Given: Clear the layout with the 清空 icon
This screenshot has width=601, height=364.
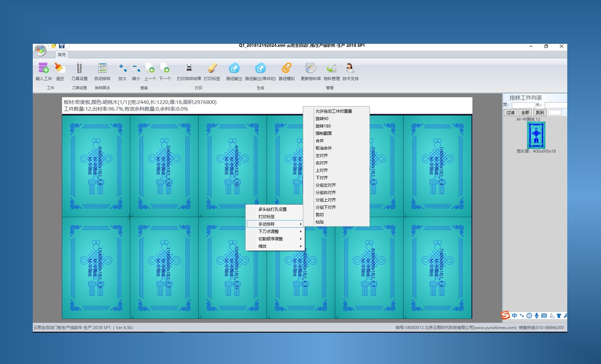Looking at the screenshot, I should point(60,68).
